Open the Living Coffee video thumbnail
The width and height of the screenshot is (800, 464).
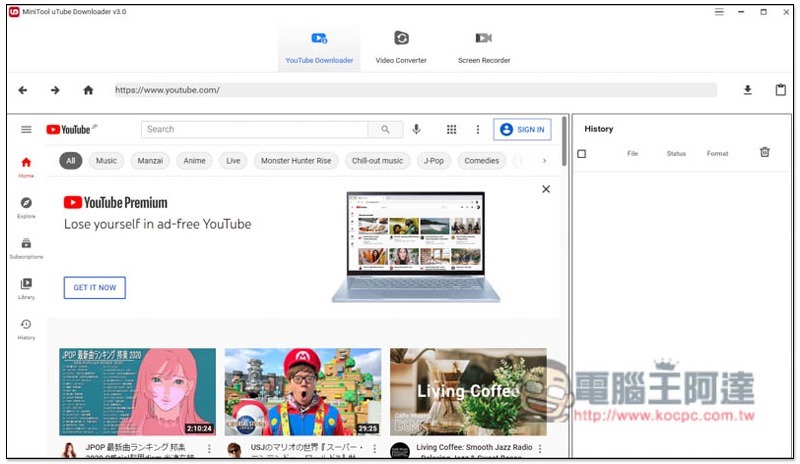pyautogui.click(x=468, y=392)
